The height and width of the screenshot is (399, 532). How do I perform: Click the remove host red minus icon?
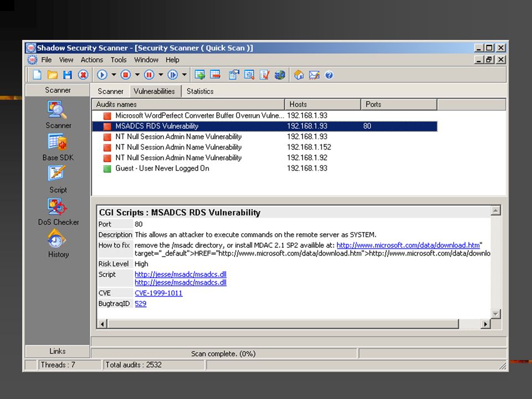[215, 75]
